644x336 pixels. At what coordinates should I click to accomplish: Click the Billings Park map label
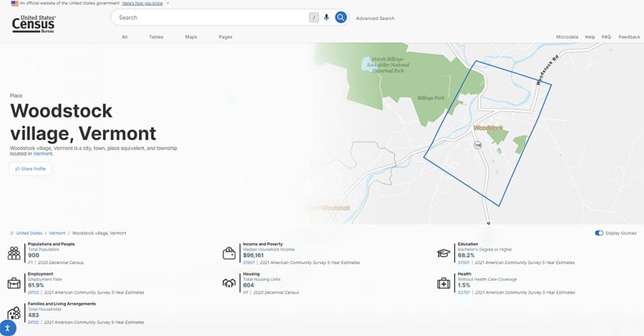pyautogui.click(x=431, y=98)
